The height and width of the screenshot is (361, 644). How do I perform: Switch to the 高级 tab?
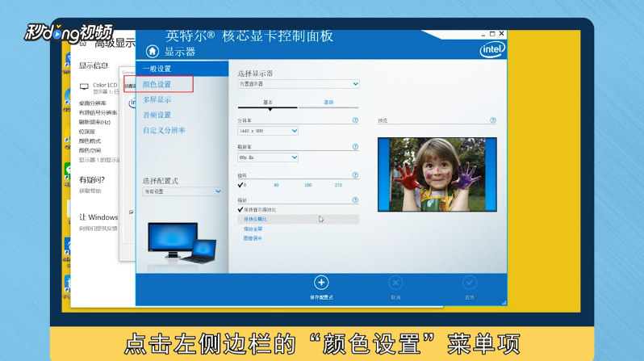coord(328,103)
